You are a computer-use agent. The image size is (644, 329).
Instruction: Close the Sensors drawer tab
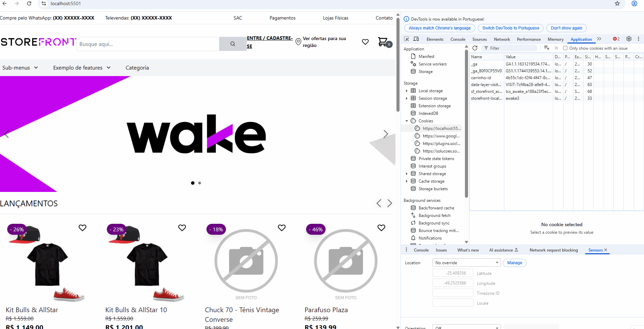pos(606,250)
